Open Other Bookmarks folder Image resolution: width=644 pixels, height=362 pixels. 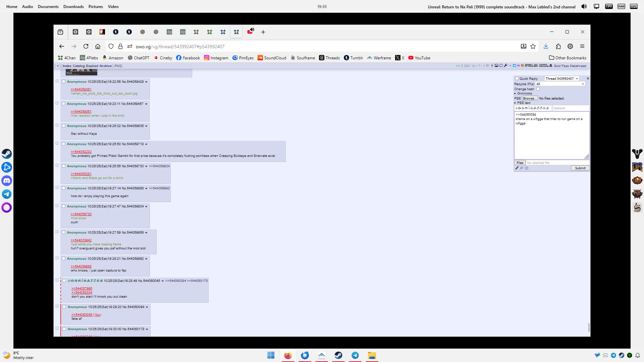[568, 58]
